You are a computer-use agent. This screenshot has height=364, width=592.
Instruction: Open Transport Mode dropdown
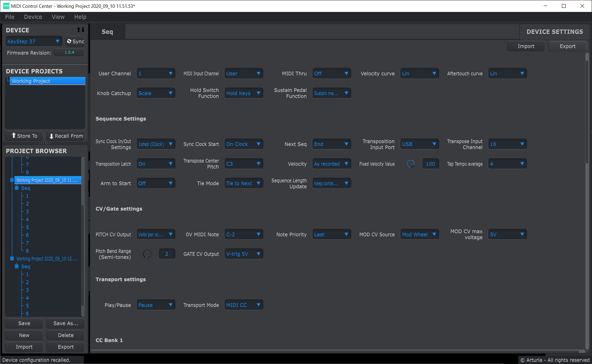pyautogui.click(x=244, y=305)
